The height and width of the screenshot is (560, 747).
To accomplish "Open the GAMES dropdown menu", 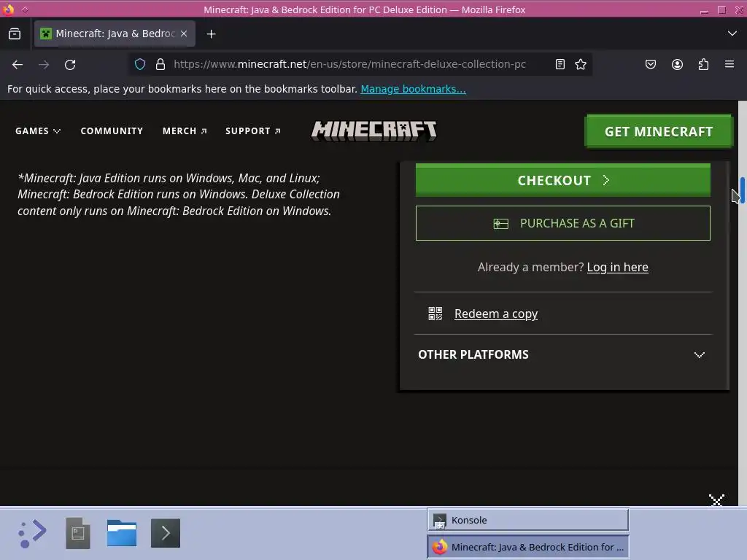I will [38, 131].
